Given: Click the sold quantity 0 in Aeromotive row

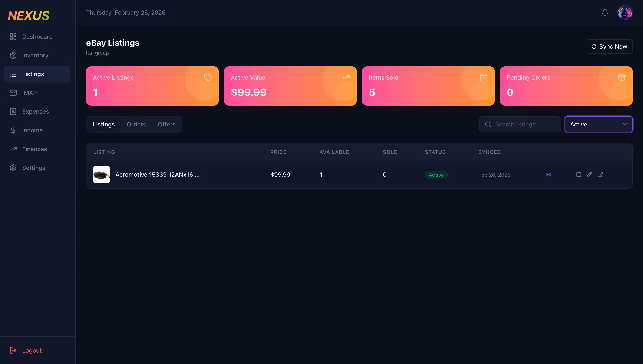Looking at the screenshot, I should pyautogui.click(x=385, y=175).
